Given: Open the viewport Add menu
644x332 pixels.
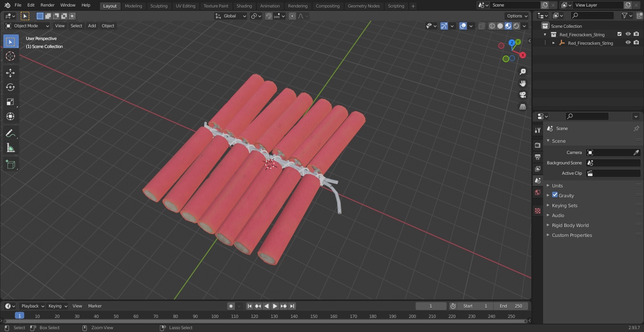Looking at the screenshot, I should [x=92, y=26].
